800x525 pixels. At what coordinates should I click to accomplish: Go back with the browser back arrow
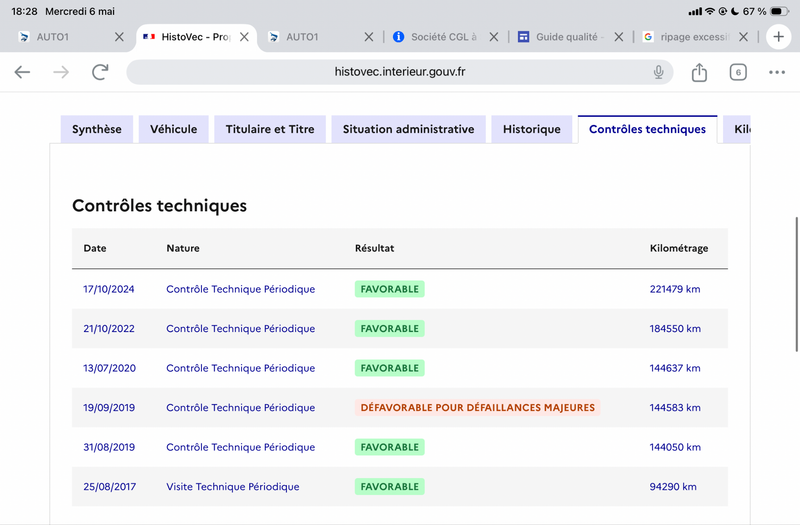tap(22, 72)
